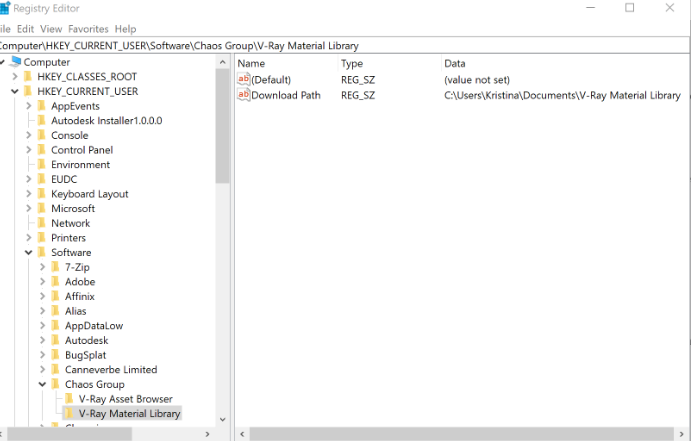Select the Download Path value name

click(x=286, y=95)
